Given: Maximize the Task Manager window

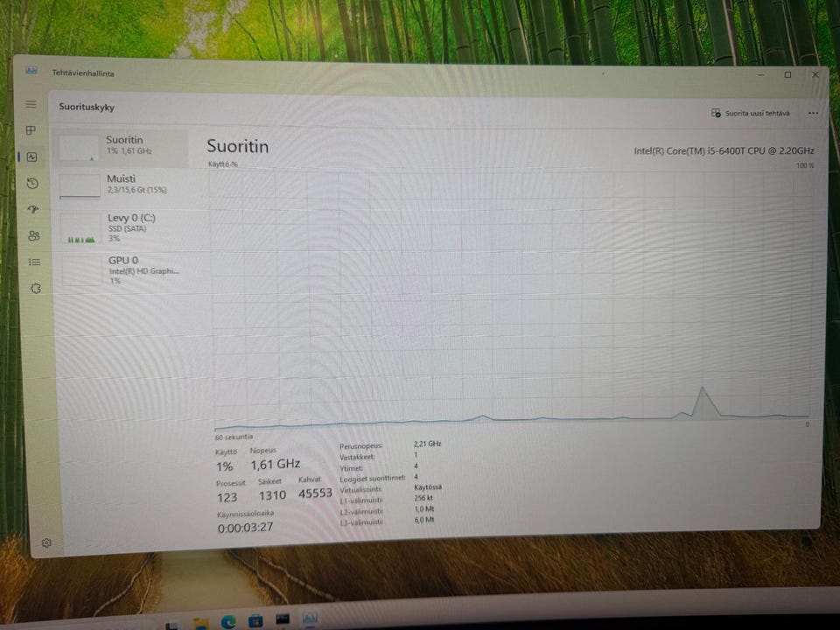Looking at the screenshot, I should point(787,74).
